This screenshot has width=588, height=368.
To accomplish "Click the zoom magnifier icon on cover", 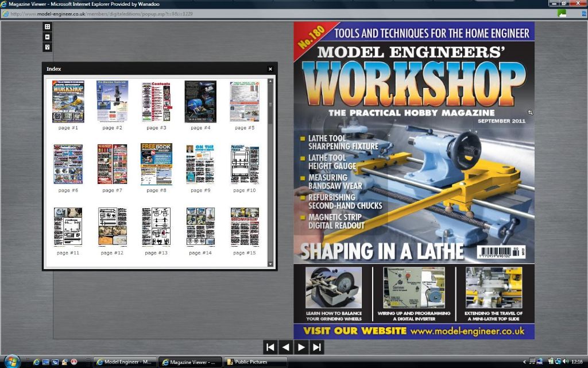I will coord(530,112).
